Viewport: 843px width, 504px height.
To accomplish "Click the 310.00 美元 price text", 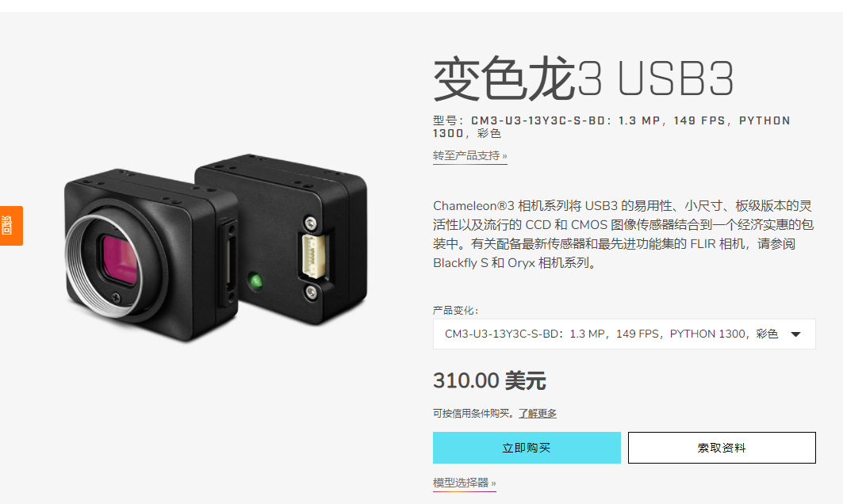I will pyautogui.click(x=489, y=380).
